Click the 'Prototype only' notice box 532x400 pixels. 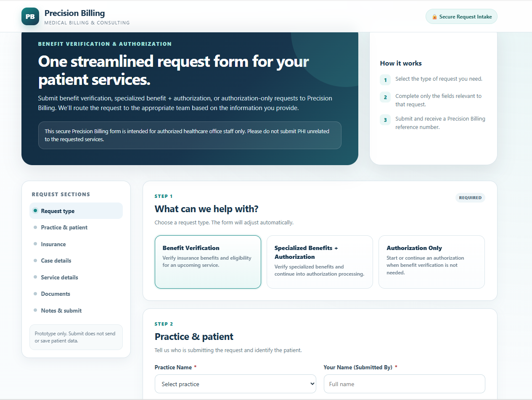point(76,337)
